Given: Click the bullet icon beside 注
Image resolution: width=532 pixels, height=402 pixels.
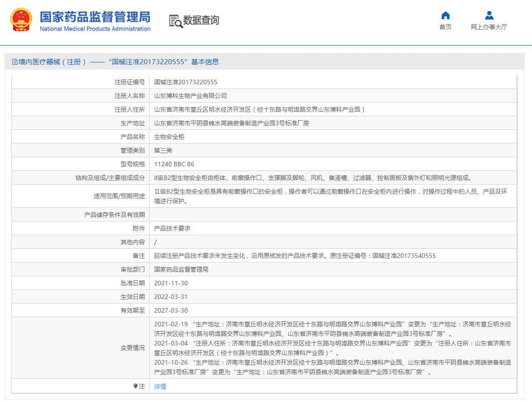Looking at the screenshot, I should [136, 386].
